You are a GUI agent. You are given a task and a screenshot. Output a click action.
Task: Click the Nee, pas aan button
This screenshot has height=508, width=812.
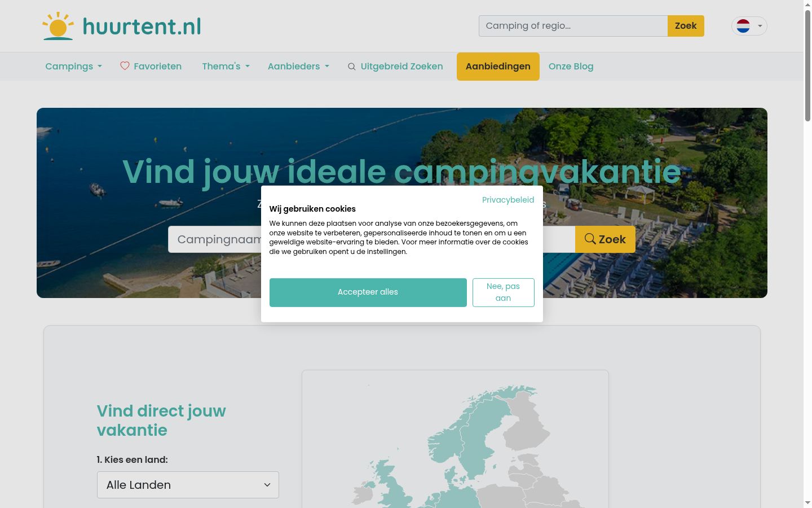(x=504, y=292)
